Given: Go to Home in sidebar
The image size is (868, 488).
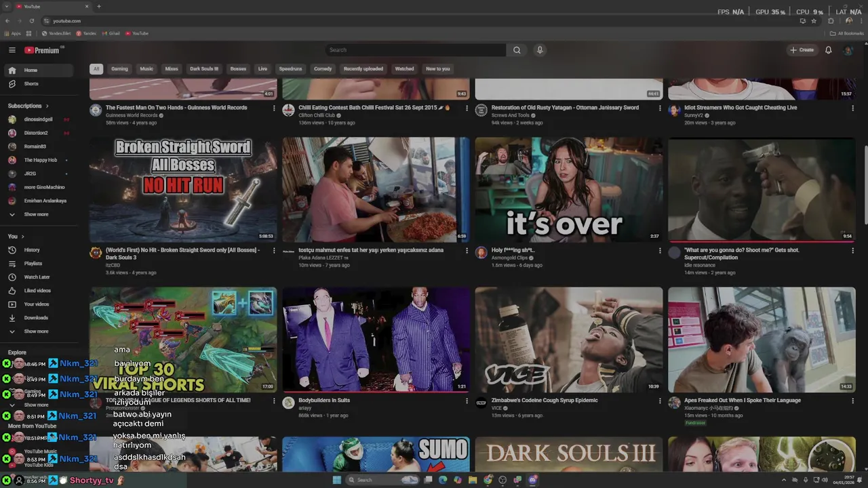Looking at the screenshot, I should point(39,70).
